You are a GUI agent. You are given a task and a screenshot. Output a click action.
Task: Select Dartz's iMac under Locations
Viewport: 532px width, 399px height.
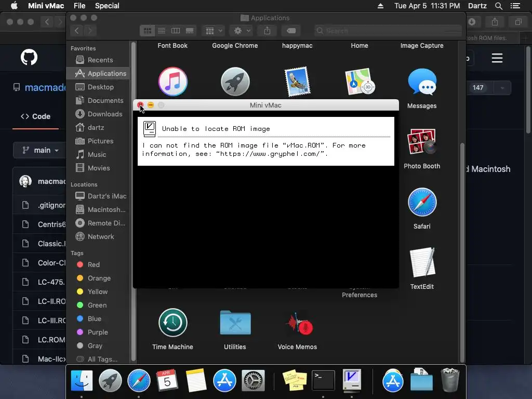(98, 196)
